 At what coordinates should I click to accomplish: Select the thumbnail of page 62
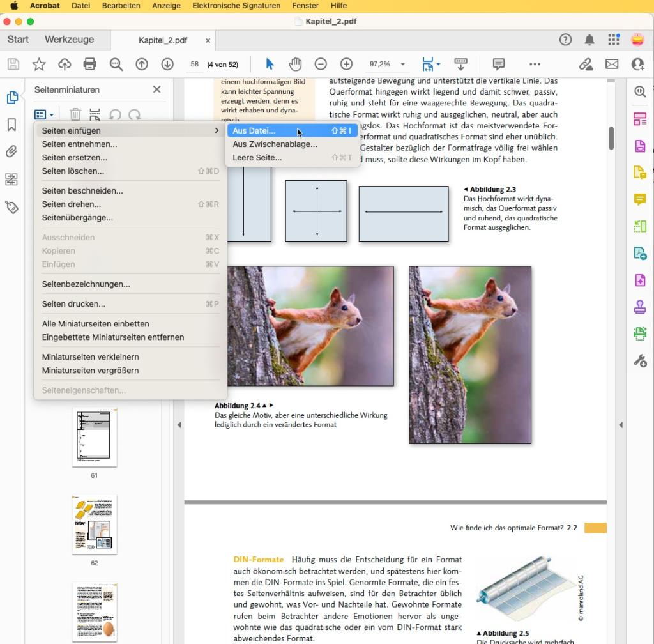pos(95,525)
